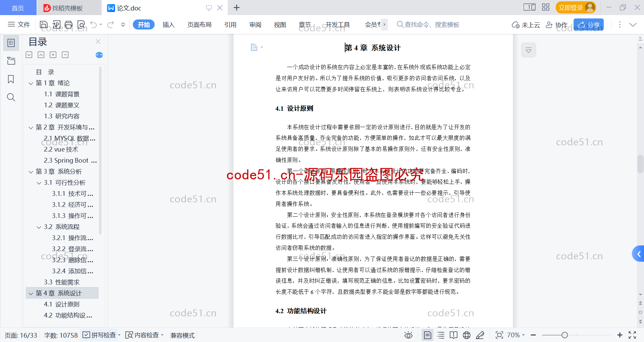Click the 未上云 cloud status button

pos(526,24)
